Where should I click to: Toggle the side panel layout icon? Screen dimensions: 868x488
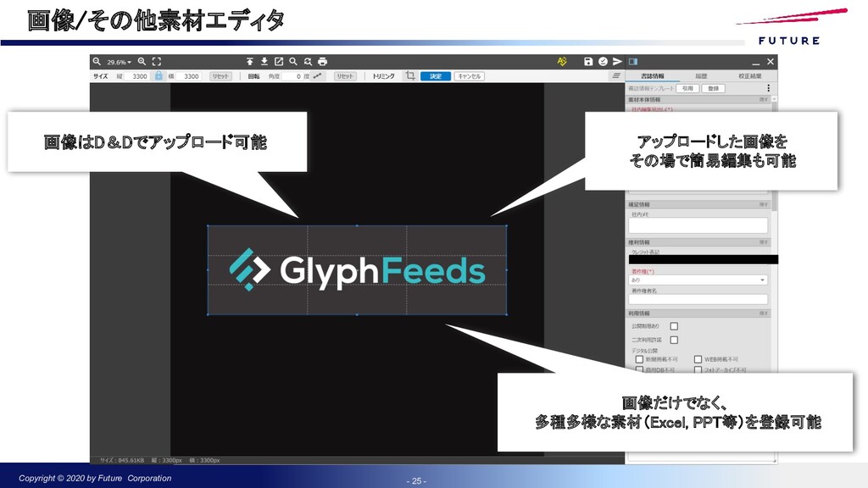point(633,61)
